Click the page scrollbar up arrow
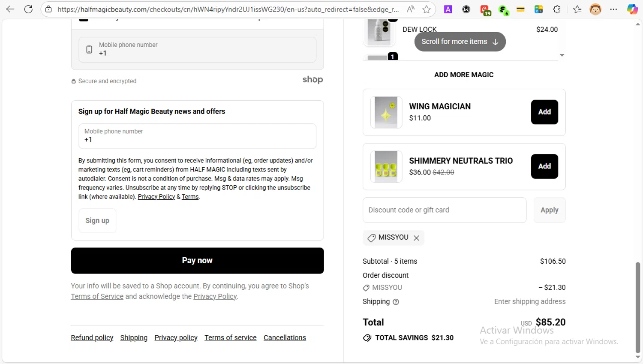 [637, 24]
